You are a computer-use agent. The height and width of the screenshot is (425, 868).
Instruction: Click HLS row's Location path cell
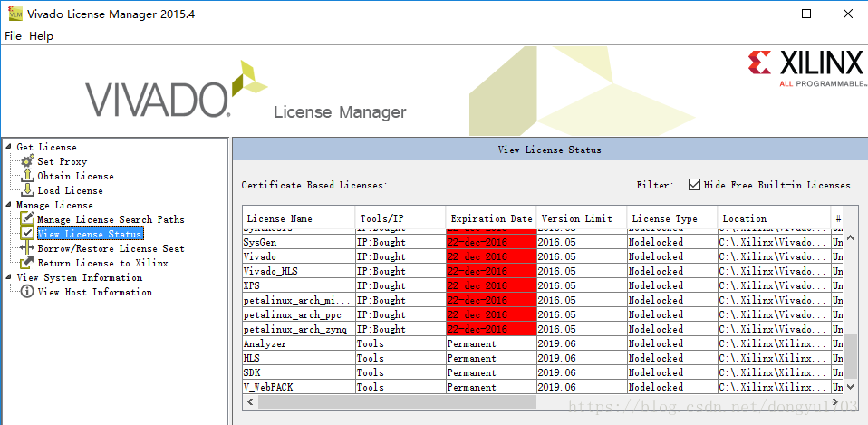point(775,358)
